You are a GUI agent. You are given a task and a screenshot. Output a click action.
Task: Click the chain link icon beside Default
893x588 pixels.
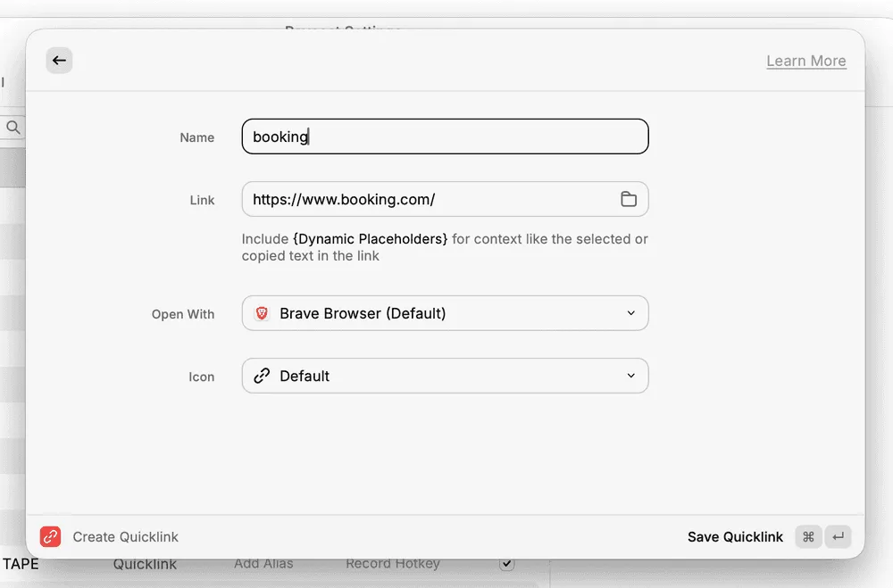(262, 376)
